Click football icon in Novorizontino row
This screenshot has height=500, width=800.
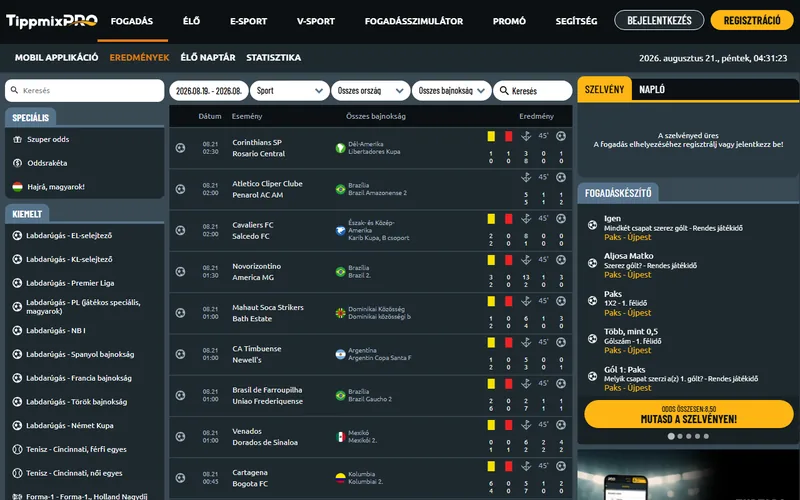[x=180, y=272]
